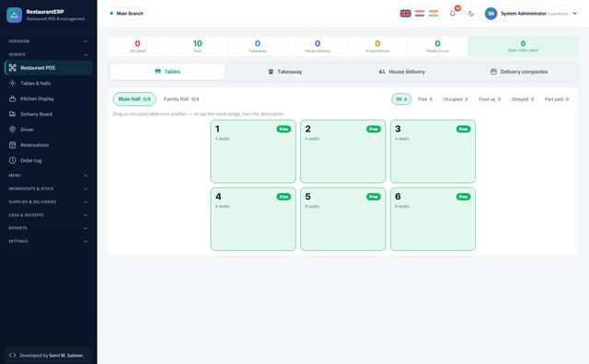Filter tables by Occupied status
The width and height of the screenshot is (589, 364).
[456, 99]
